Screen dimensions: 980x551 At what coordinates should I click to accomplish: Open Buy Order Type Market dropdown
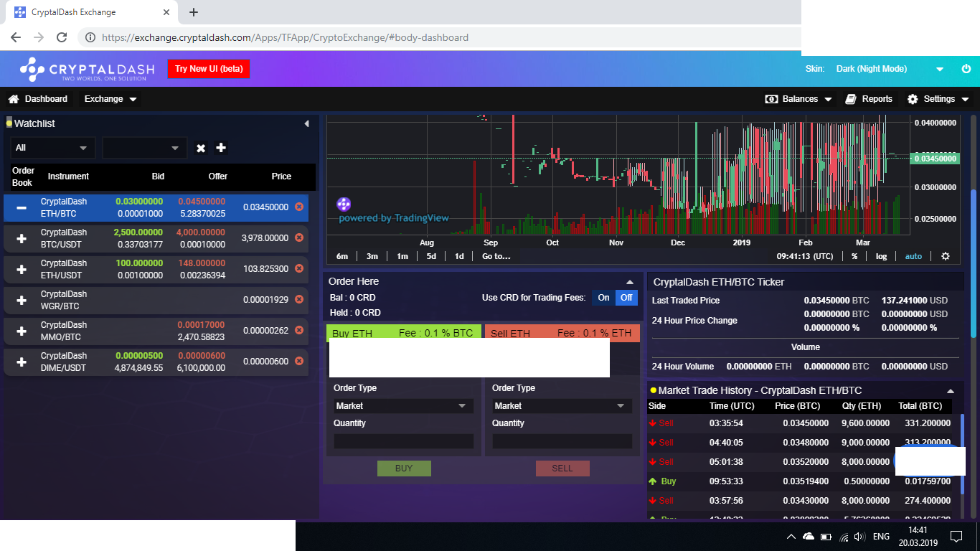point(403,406)
